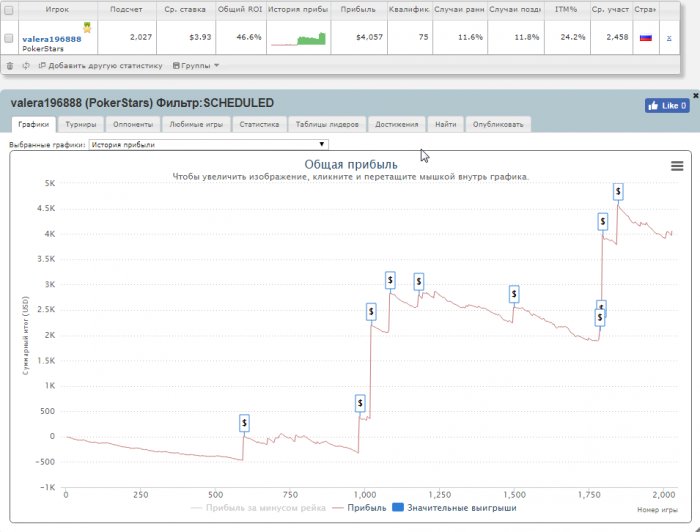The height and width of the screenshot is (532, 700).
Task: Open the valera196888 player link
Action: (x=52, y=39)
